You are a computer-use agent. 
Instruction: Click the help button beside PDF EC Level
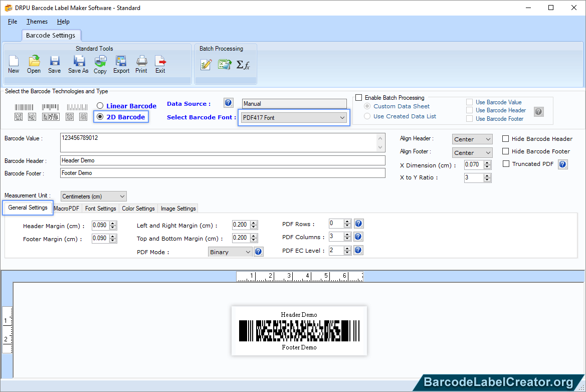(x=358, y=250)
